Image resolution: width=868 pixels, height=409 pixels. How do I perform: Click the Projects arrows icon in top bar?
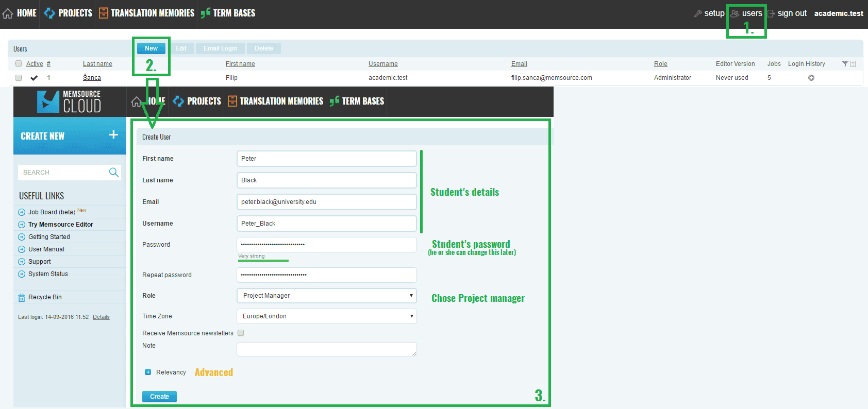pyautogui.click(x=49, y=13)
